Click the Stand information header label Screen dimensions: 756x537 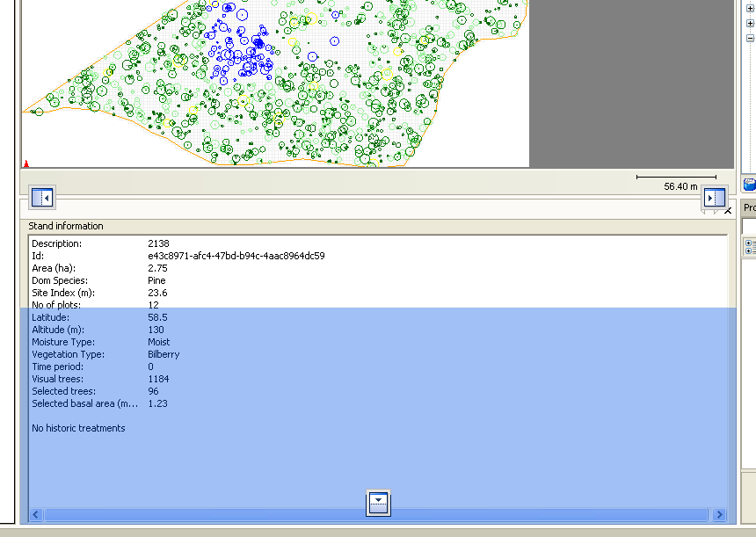coord(66,226)
